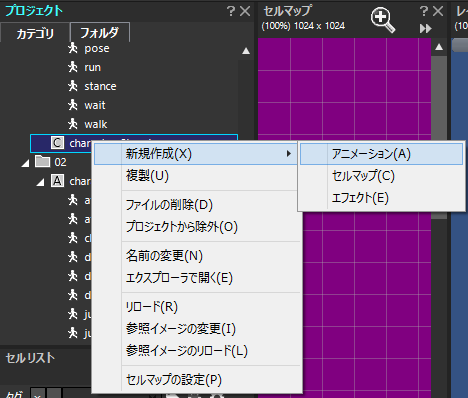Create new アニメーション(A) from submenu
This screenshot has width=468, height=398.
click(x=381, y=154)
